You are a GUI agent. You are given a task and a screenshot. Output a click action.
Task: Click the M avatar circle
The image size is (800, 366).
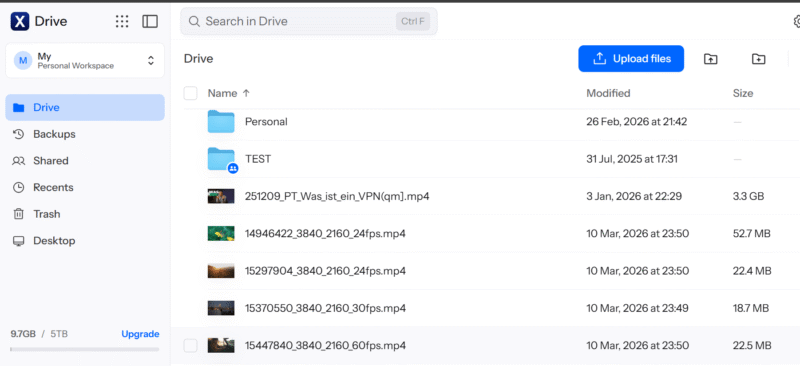[22, 60]
